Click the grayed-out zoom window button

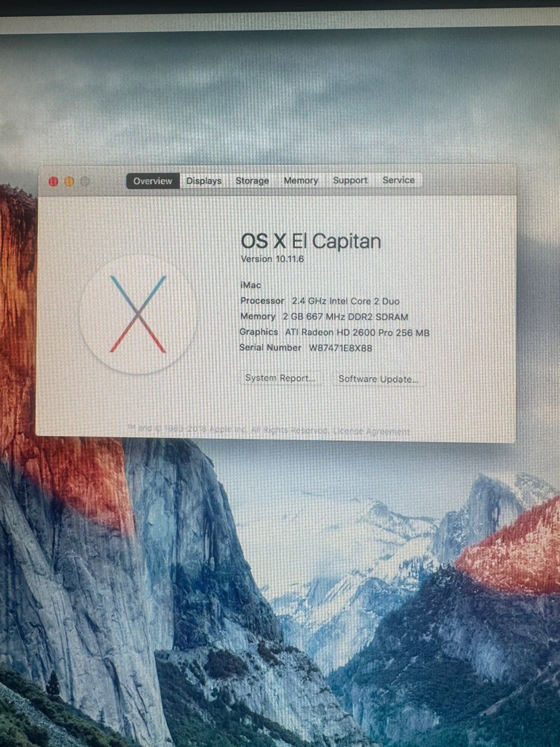tap(86, 181)
